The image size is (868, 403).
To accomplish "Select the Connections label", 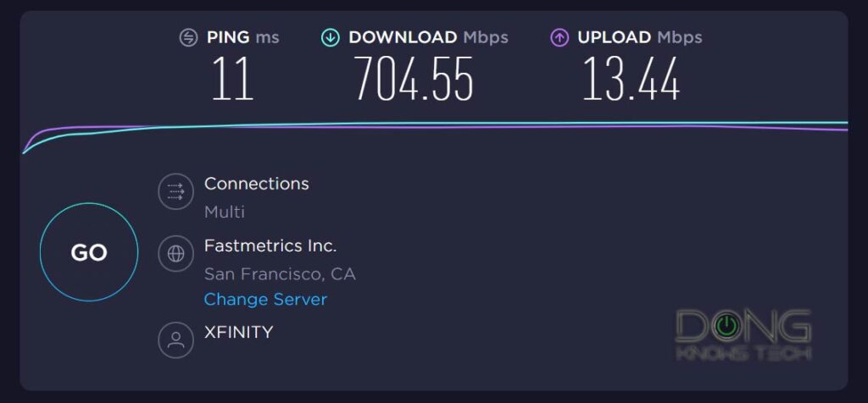I will coord(256,184).
